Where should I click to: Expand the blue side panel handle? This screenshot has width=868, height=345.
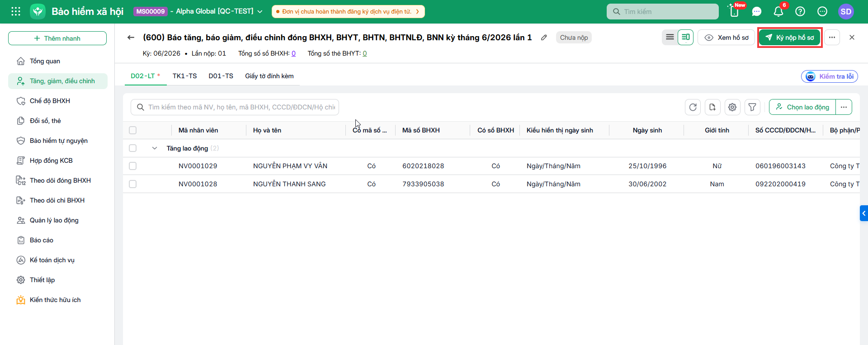pyautogui.click(x=864, y=213)
